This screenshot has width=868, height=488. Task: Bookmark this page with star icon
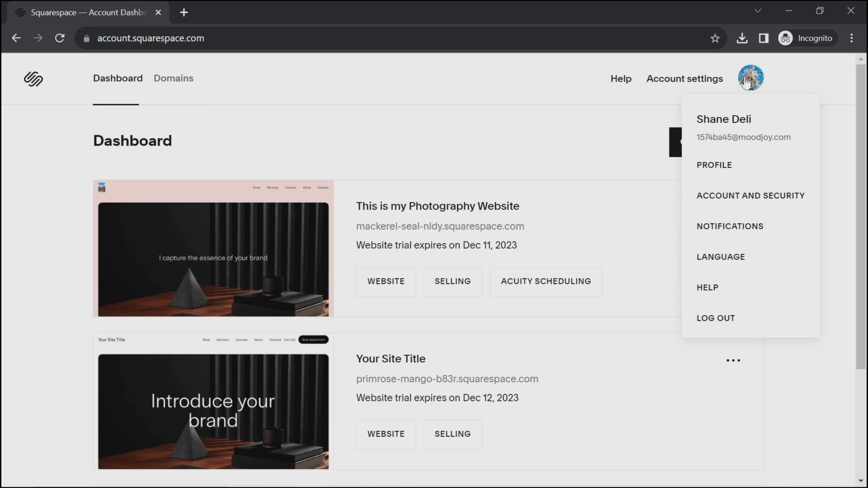click(715, 38)
